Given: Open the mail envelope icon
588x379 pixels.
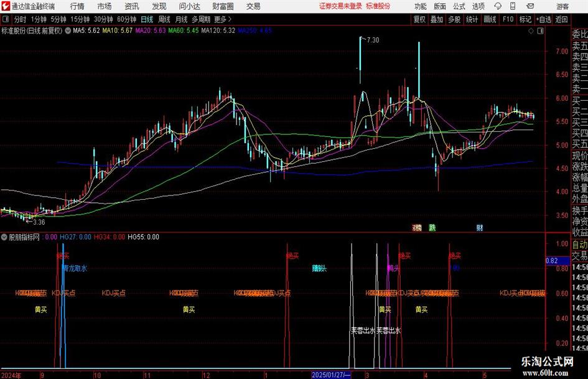Looking at the screenshot, I should 530,6.
